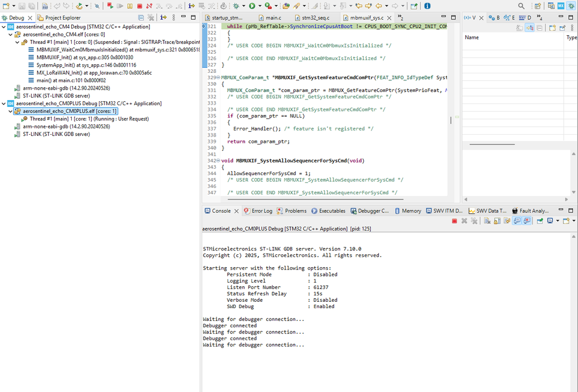Open the Run button dropdown arrow

(259, 6)
